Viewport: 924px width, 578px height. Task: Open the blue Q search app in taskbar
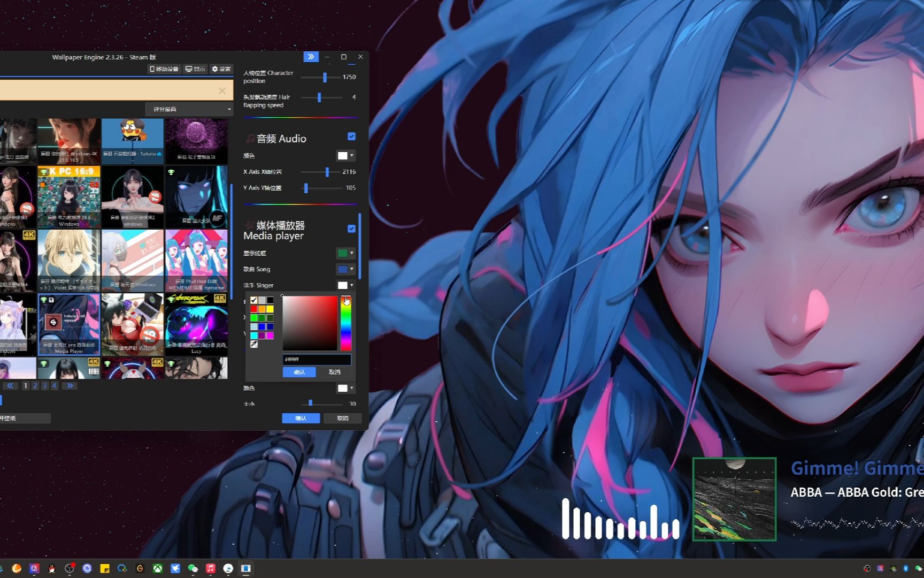pyautogui.click(x=122, y=568)
